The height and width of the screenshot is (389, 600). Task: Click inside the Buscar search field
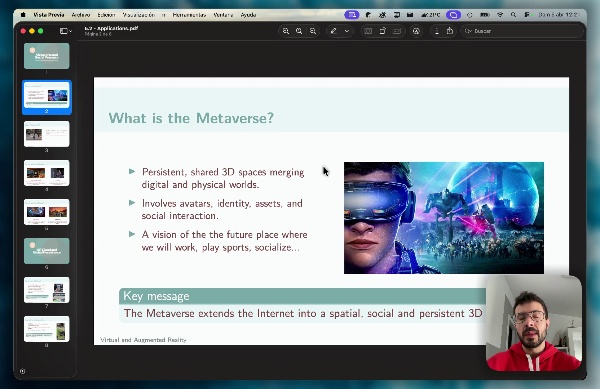522,31
